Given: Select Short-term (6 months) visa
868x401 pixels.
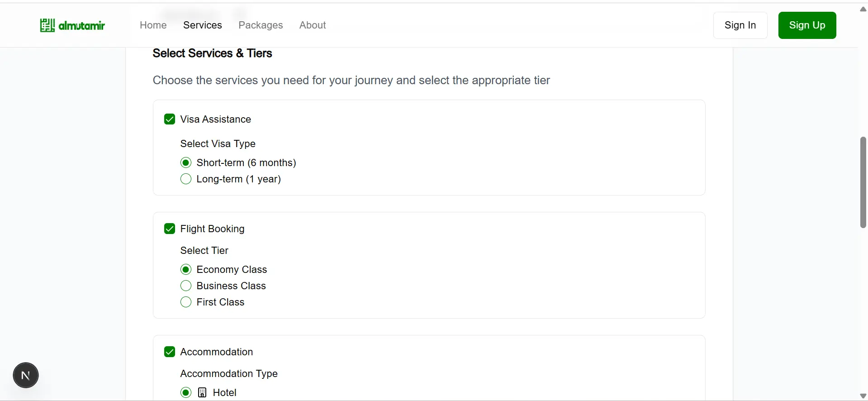Looking at the screenshot, I should [186, 162].
